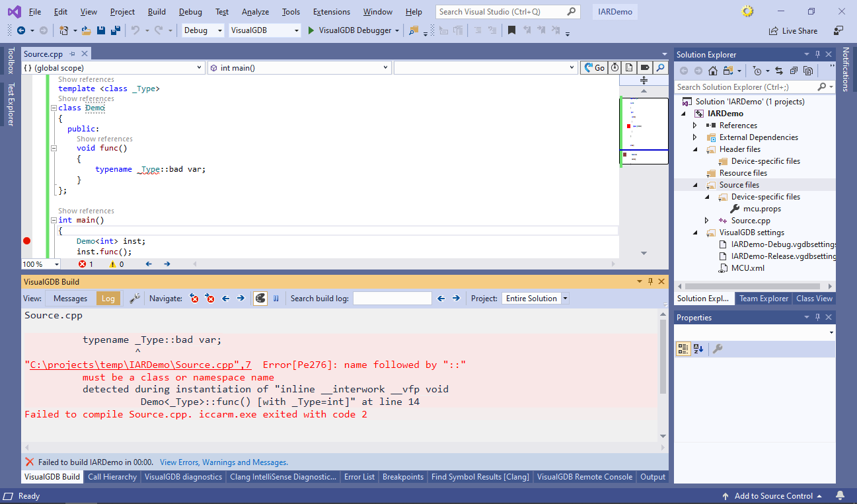Switch build view to Messages
This screenshot has width=857, height=504.
(x=70, y=299)
